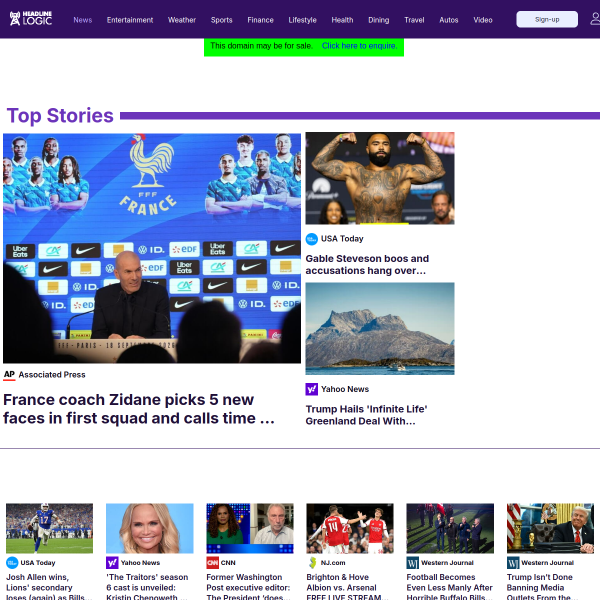This screenshot has height=600, width=600.
Task: Click the flexing tattooed wrestler photo
Action: [380, 178]
